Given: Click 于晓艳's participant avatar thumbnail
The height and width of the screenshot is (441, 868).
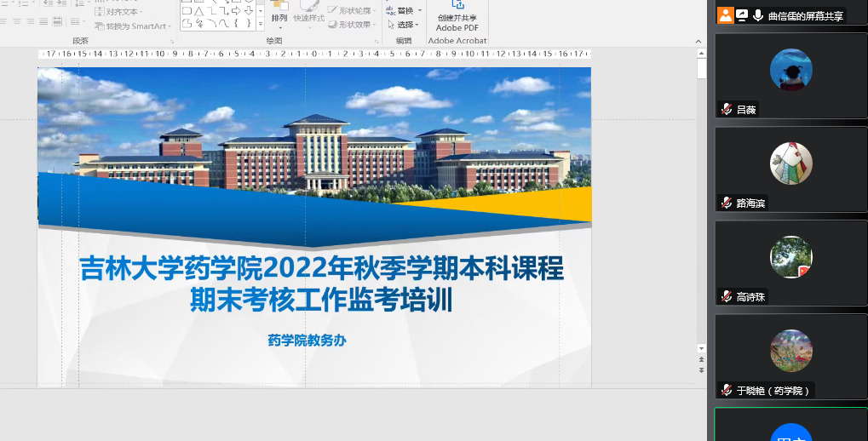Looking at the screenshot, I should click(790, 351).
